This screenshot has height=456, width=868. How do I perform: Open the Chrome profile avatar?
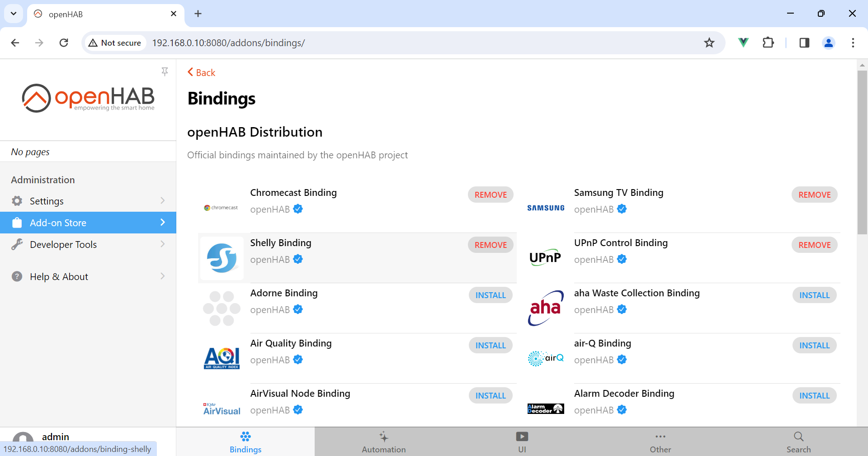[x=829, y=43]
